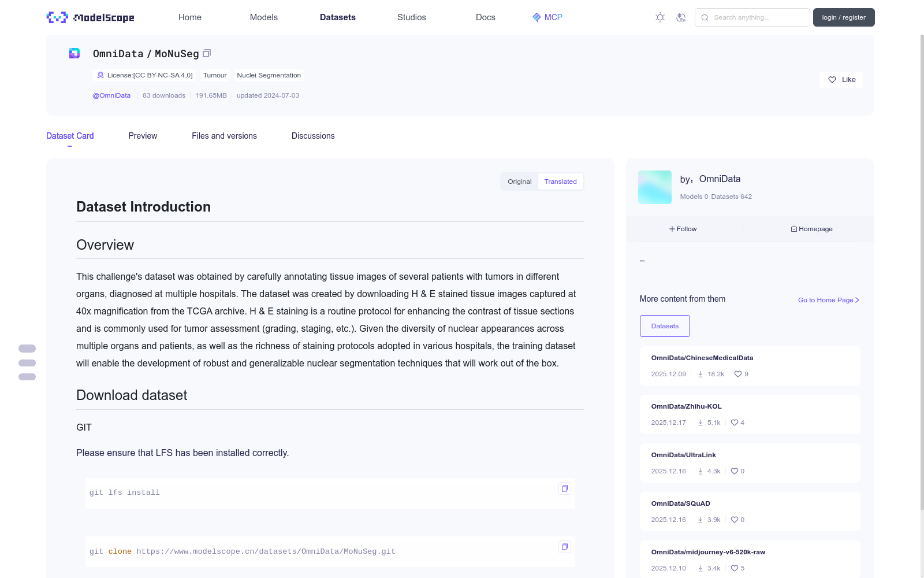The height and width of the screenshot is (578, 924).
Task: Click the login / register button
Action: pos(844,17)
